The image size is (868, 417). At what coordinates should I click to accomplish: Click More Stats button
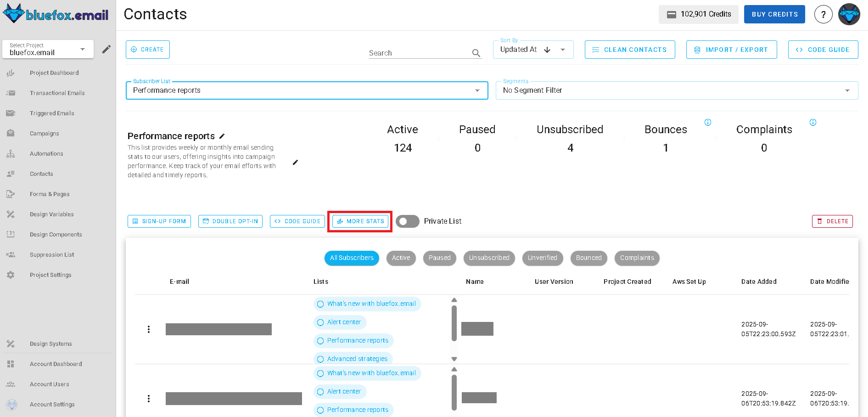pos(360,221)
